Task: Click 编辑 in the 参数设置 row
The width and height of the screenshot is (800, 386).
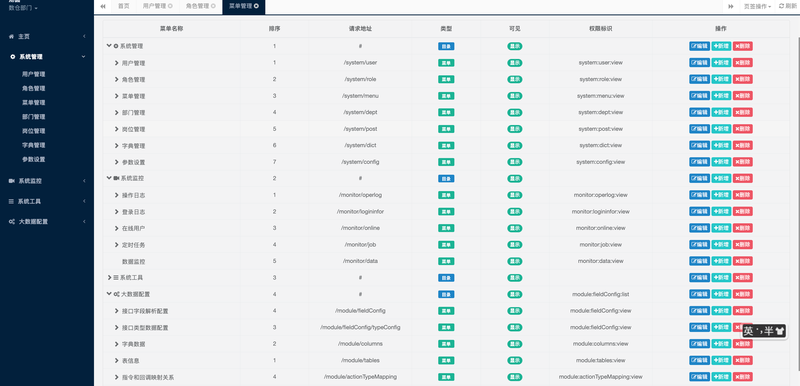Action: tap(699, 162)
